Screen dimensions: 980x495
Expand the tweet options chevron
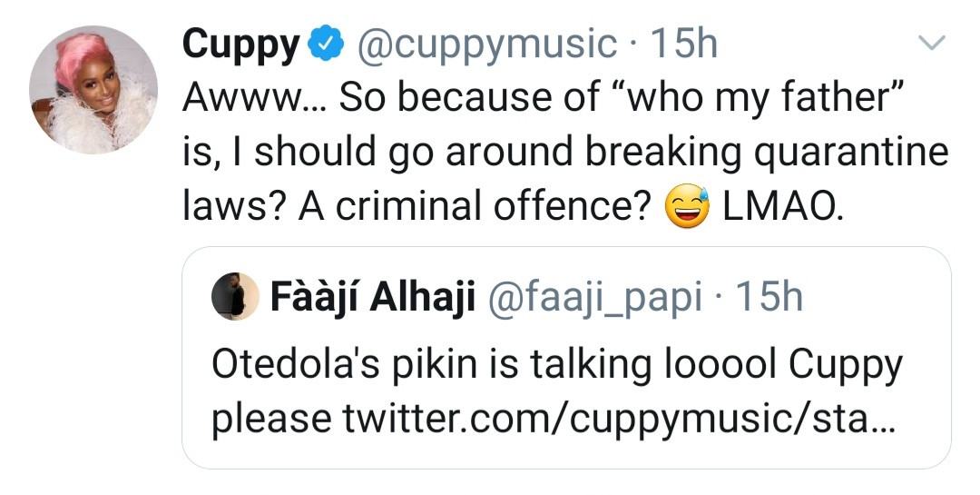tap(932, 44)
